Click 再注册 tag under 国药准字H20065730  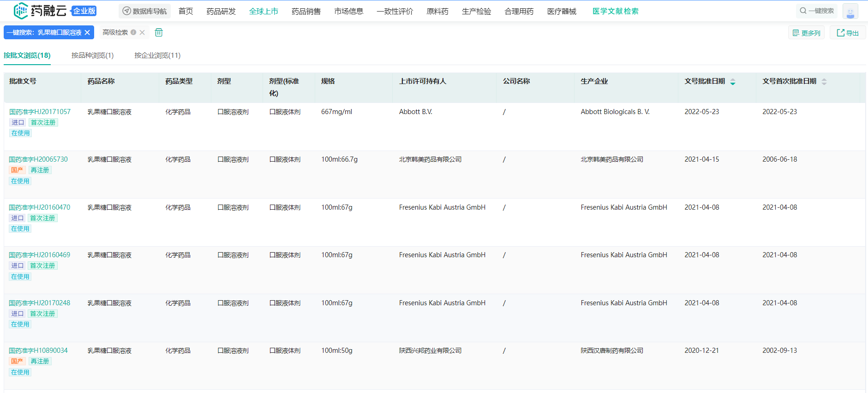[40, 170]
